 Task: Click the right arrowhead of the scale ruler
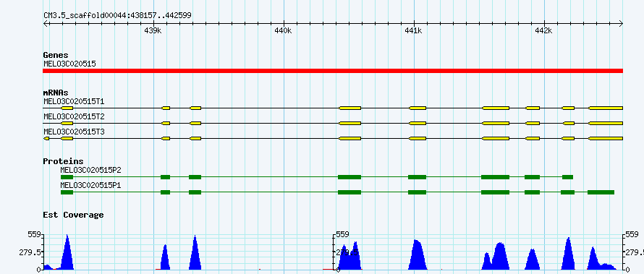click(x=621, y=24)
